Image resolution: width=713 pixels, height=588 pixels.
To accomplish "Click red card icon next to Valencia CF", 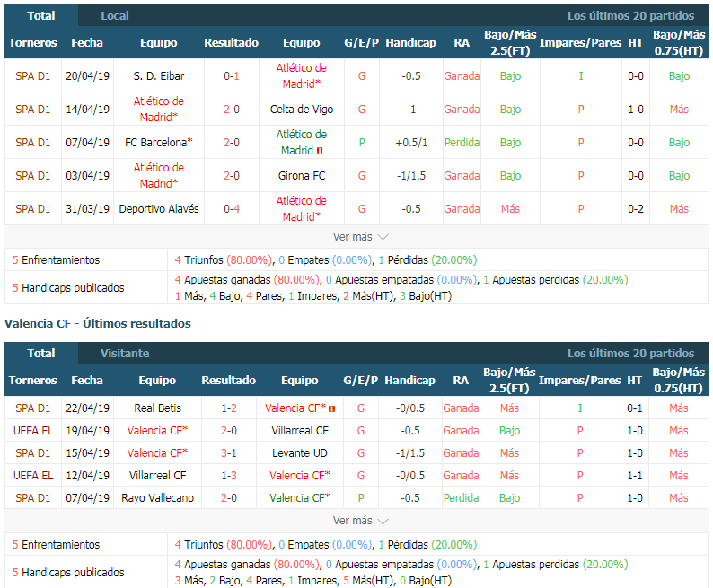I will 332,409.
